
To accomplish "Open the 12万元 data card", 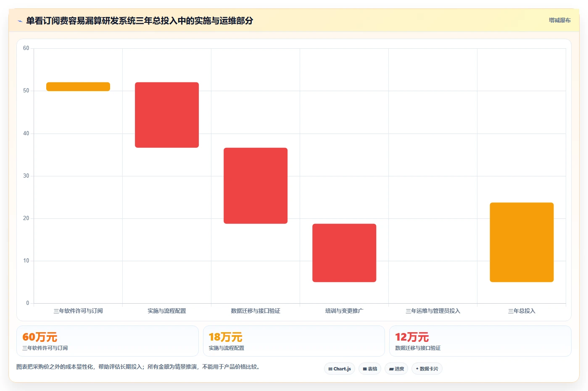I will tap(480, 341).
